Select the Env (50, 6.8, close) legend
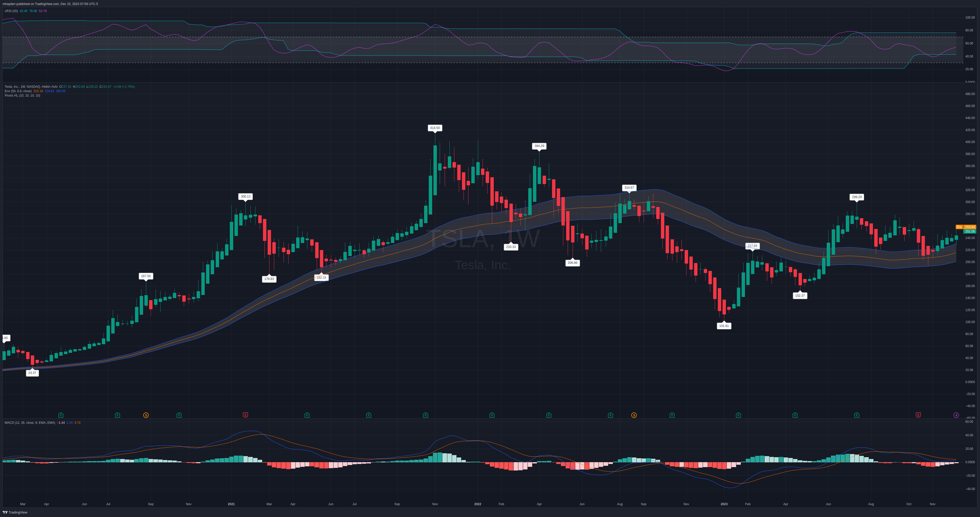 (x=18, y=91)
